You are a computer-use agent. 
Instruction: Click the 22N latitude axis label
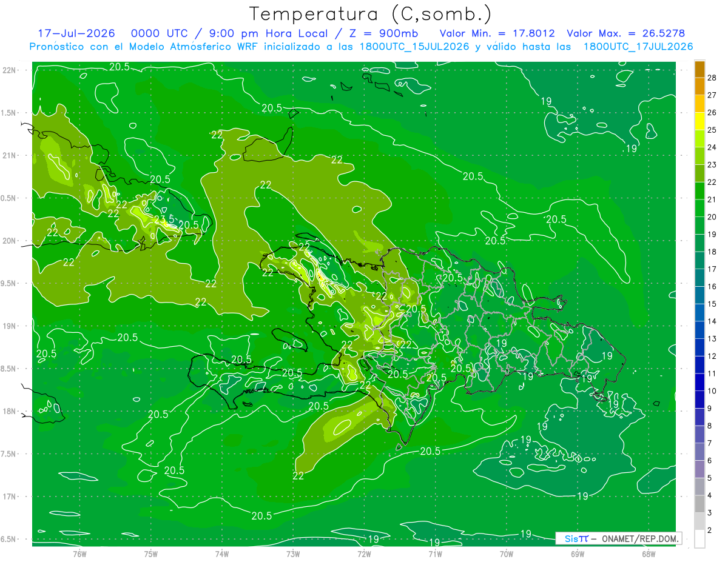(x=8, y=70)
